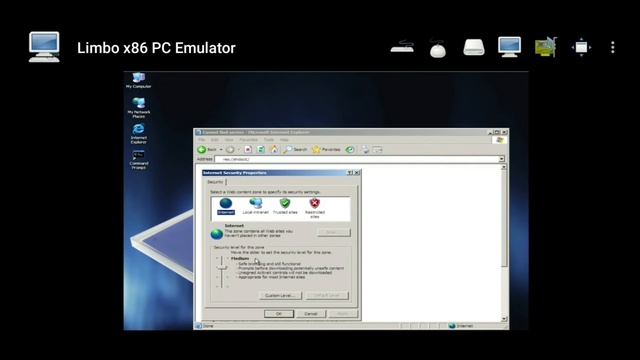Screen dimensions: 640x360
Task: Go to Home page via house icon
Action: point(274,149)
